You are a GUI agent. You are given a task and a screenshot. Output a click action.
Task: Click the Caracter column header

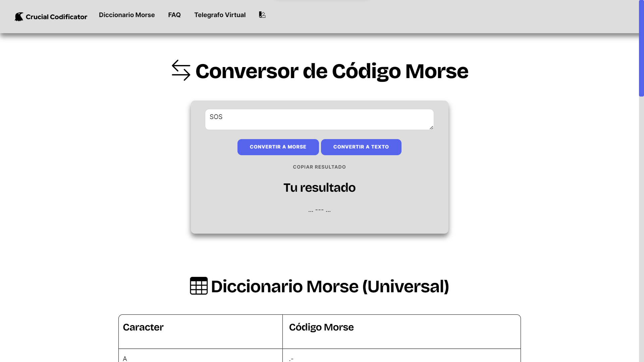coord(143,327)
